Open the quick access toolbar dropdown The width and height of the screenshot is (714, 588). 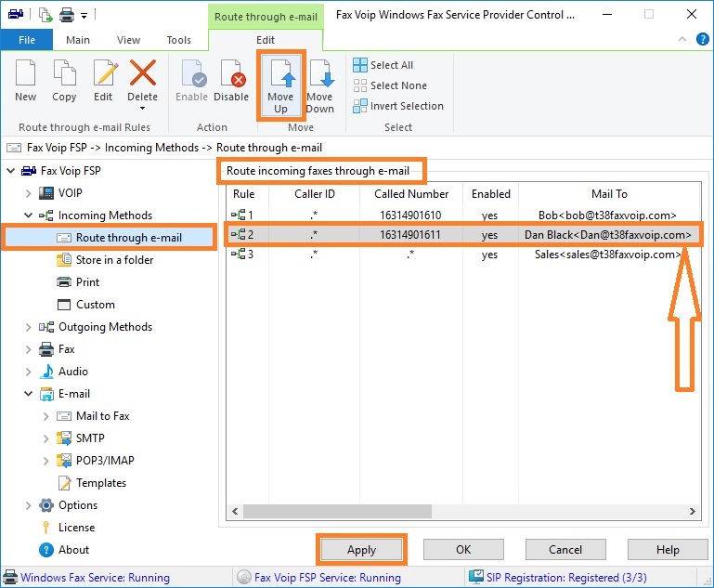pos(84,16)
